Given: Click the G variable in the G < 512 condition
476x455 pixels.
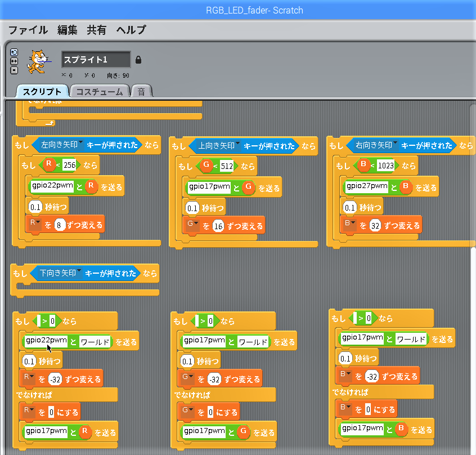Looking at the screenshot, I should coord(206,166).
